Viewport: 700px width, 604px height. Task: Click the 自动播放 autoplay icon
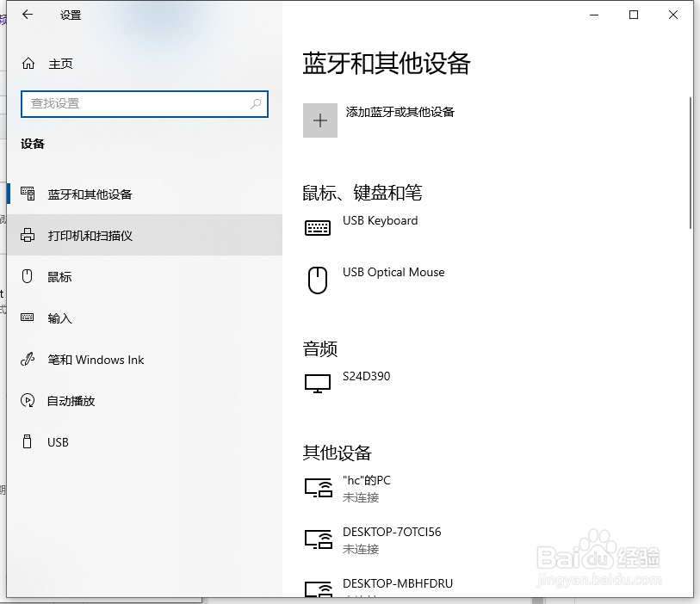click(x=28, y=400)
